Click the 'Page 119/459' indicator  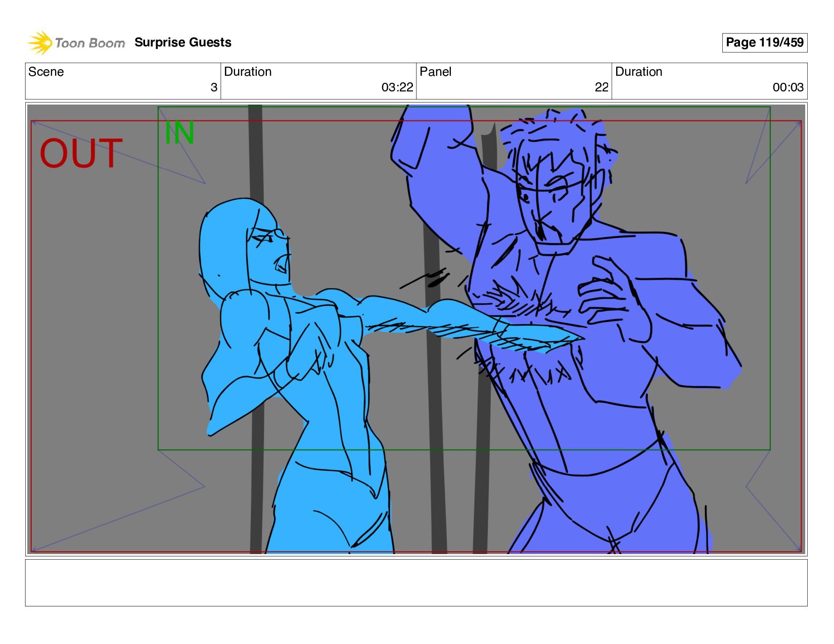pyautogui.click(x=764, y=42)
